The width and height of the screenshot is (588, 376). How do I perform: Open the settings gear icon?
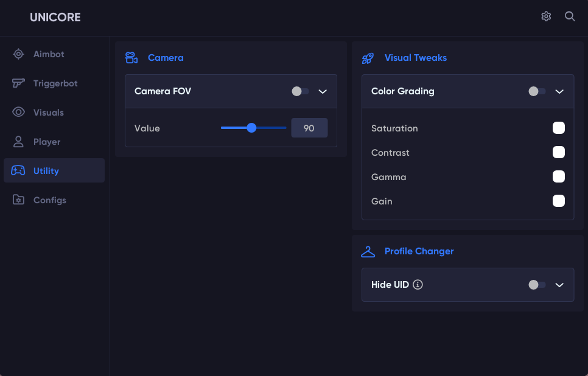click(546, 16)
